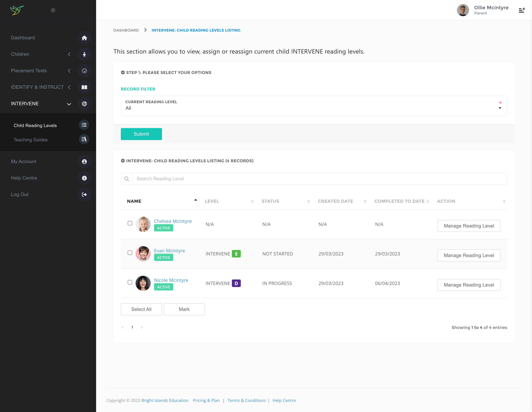Click the Log Out exit icon
The image size is (532, 412).
click(84, 194)
